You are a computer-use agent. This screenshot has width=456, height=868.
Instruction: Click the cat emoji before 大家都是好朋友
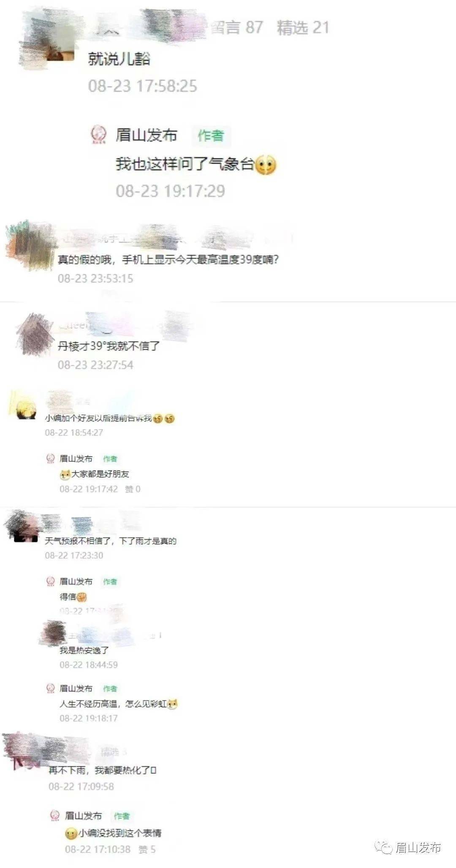click(x=65, y=474)
